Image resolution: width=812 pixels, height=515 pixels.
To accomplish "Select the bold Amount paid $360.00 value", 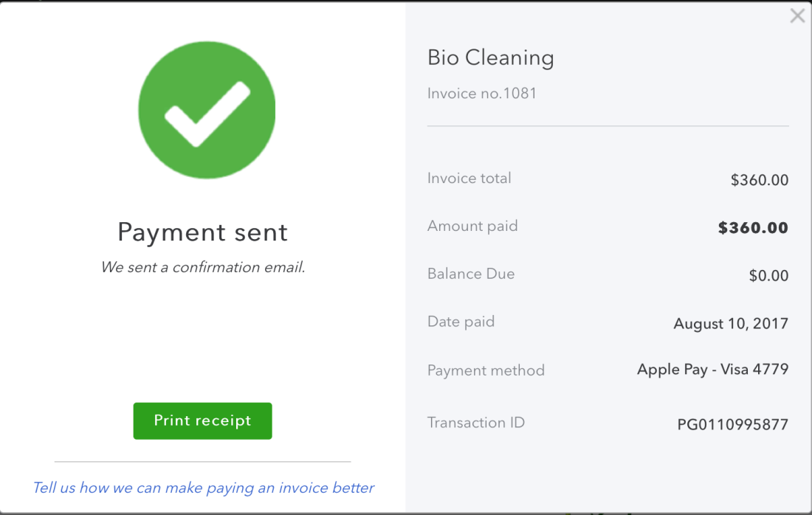I will [x=753, y=228].
